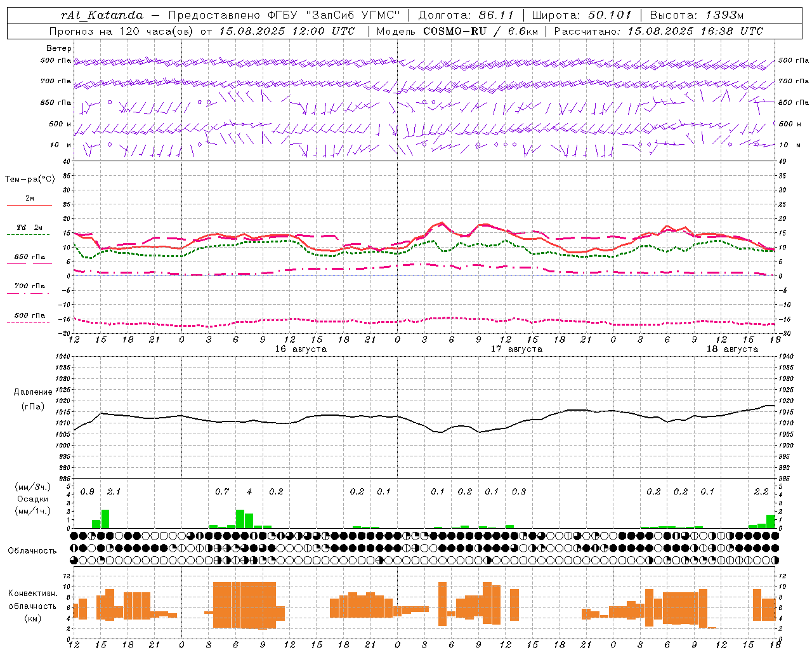This screenshot has width=812, height=650.
Task: Select the 'Широта: 50.101' latitude field
Action: [x=582, y=15]
